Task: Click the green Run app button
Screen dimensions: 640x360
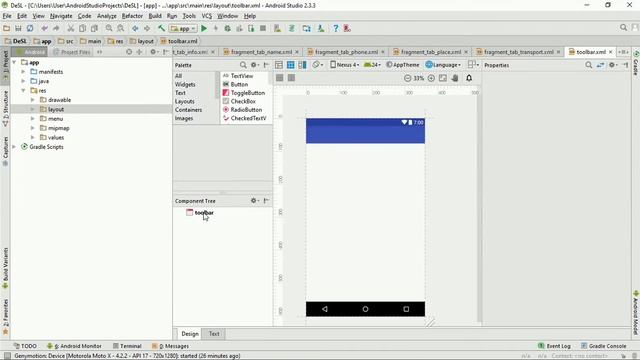Action: [204, 29]
